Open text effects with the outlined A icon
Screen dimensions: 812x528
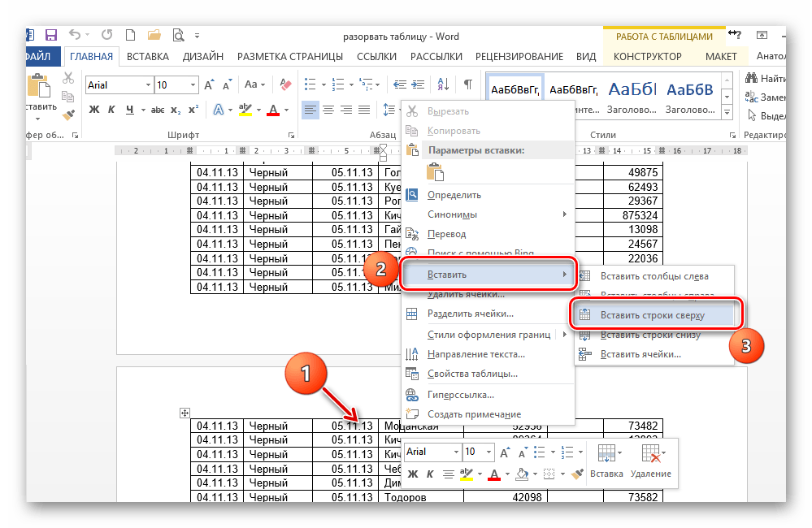coord(219,110)
